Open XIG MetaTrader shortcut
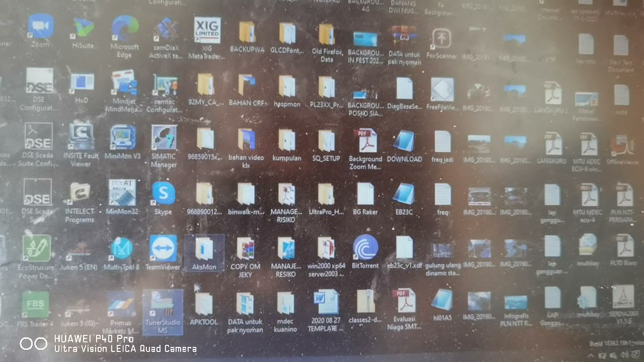The image size is (644, 362). click(207, 39)
